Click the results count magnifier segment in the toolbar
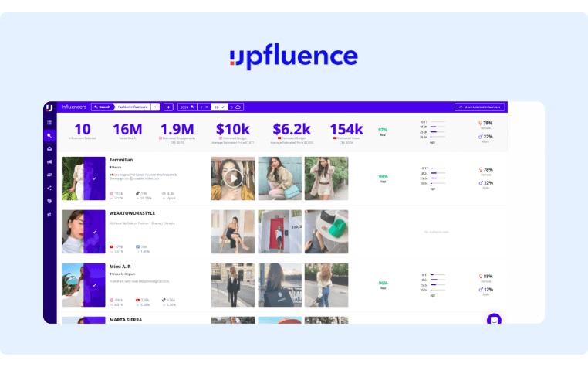 tap(187, 107)
